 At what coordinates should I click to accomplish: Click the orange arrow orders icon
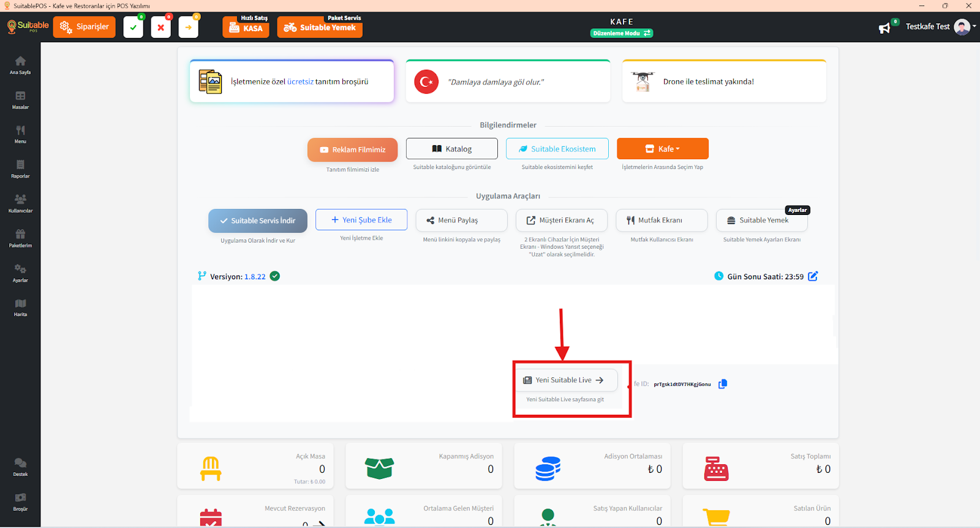pos(188,27)
